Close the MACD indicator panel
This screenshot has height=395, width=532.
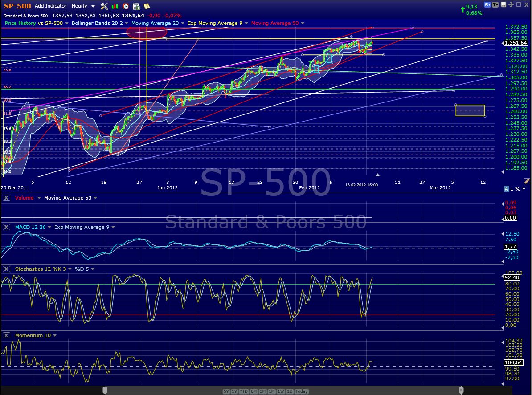coord(6,227)
